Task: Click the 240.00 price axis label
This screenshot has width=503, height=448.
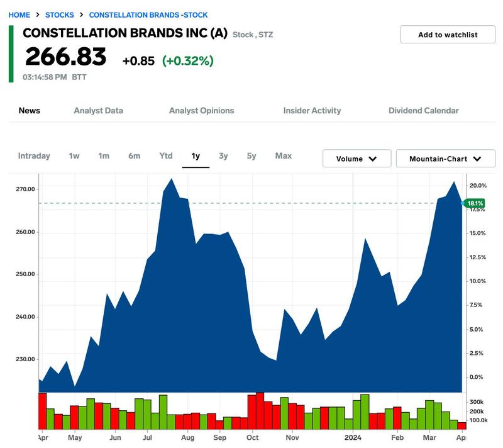Action: pos(25,316)
